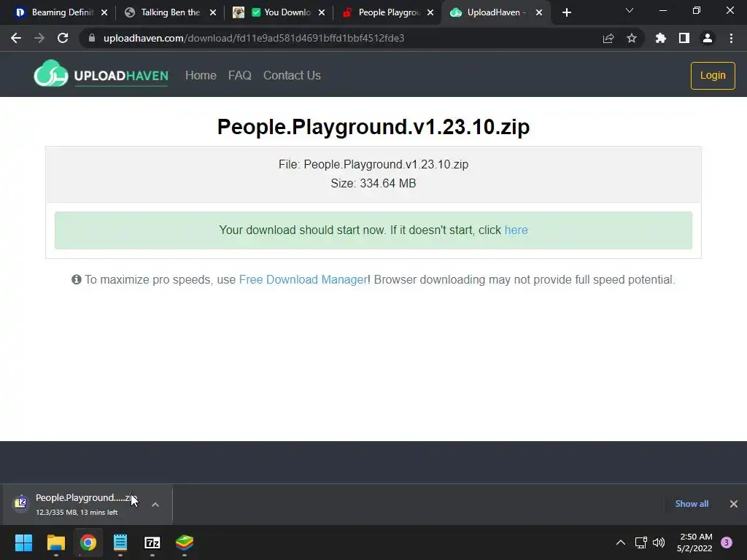This screenshot has width=747, height=560.
Task: Click the info circle icon before 'To maximize'
Action: pos(76,279)
